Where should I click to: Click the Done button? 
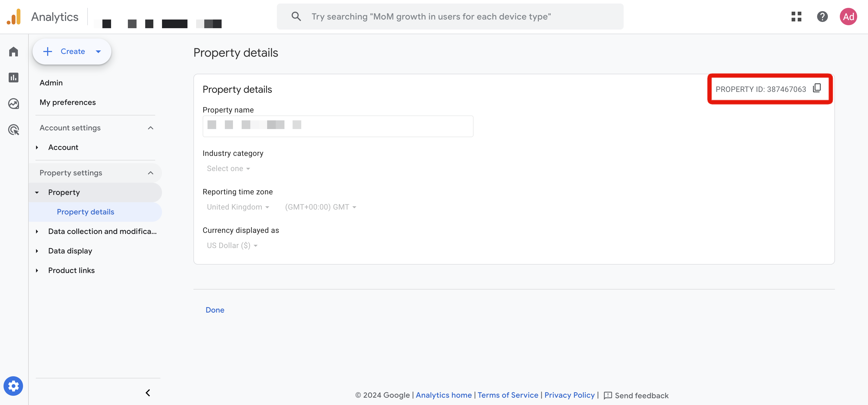215,310
